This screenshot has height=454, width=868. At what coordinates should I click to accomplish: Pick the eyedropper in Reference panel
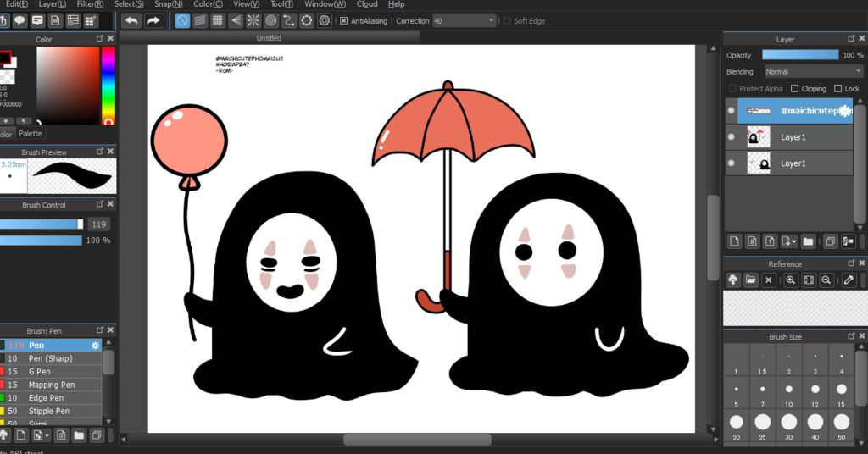849,280
